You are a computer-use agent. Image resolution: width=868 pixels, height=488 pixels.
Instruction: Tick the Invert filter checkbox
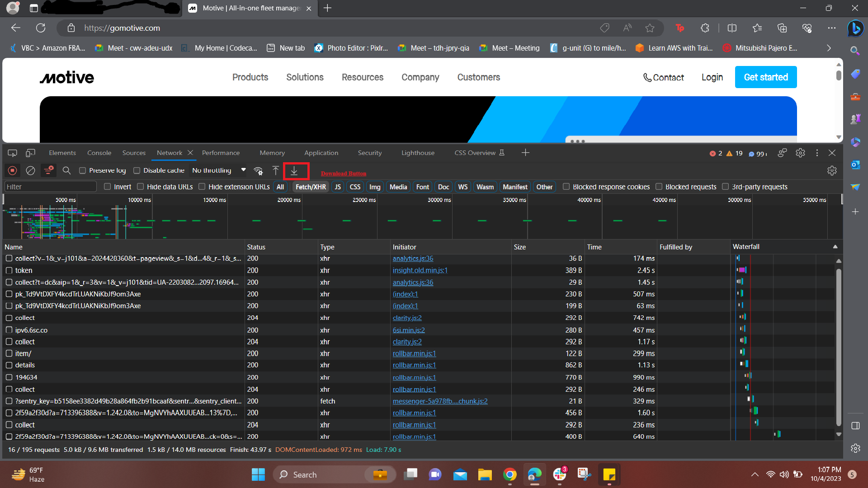click(x=107, y=187)
